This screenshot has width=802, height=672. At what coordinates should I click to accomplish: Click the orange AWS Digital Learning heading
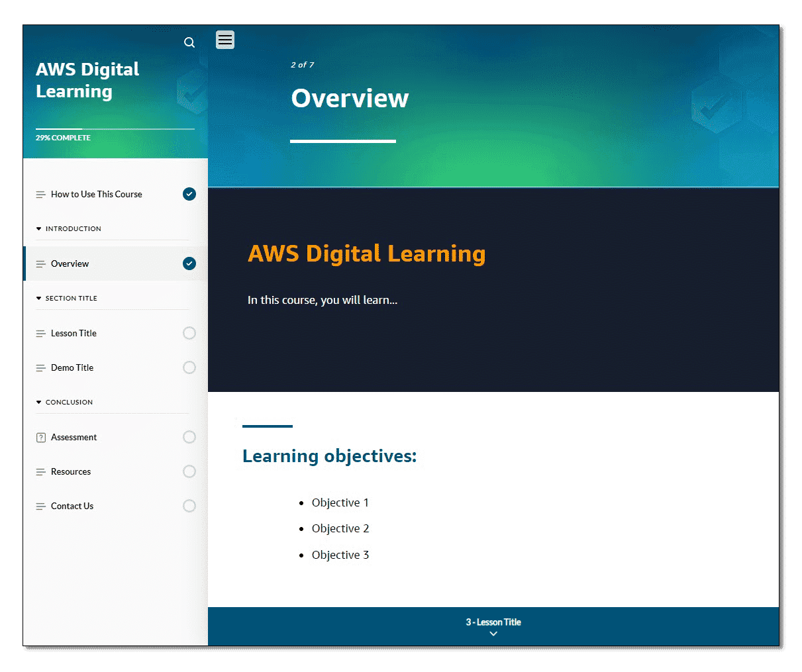click(x=366, y=254)
